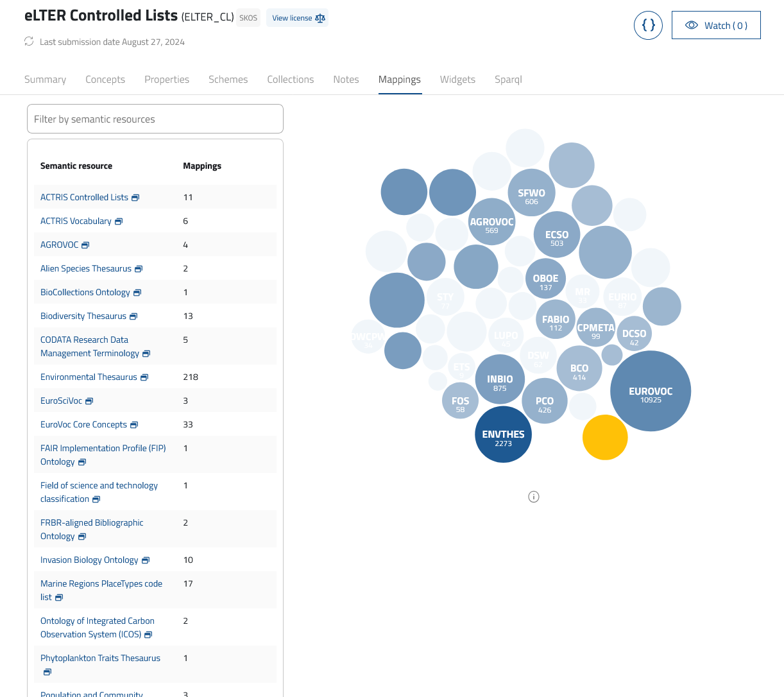The height and width of the screenshot is (697, 784).
Task: Open the Sparql tab
Action: (508, 79)
